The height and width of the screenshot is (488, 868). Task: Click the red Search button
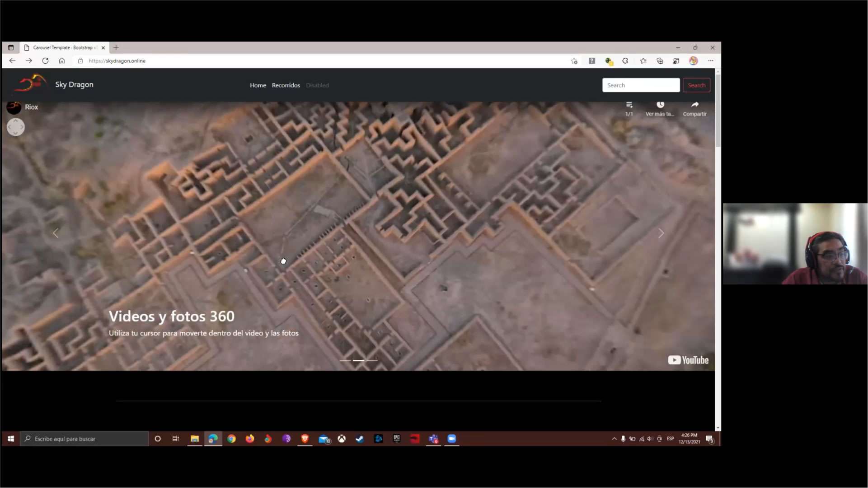point(696,85)
